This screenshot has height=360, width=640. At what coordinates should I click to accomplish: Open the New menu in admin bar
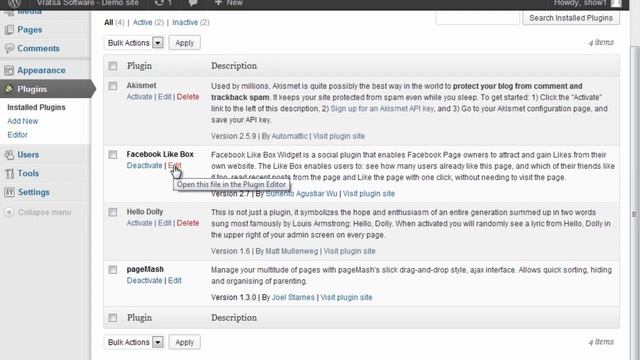tap(229, 3)
